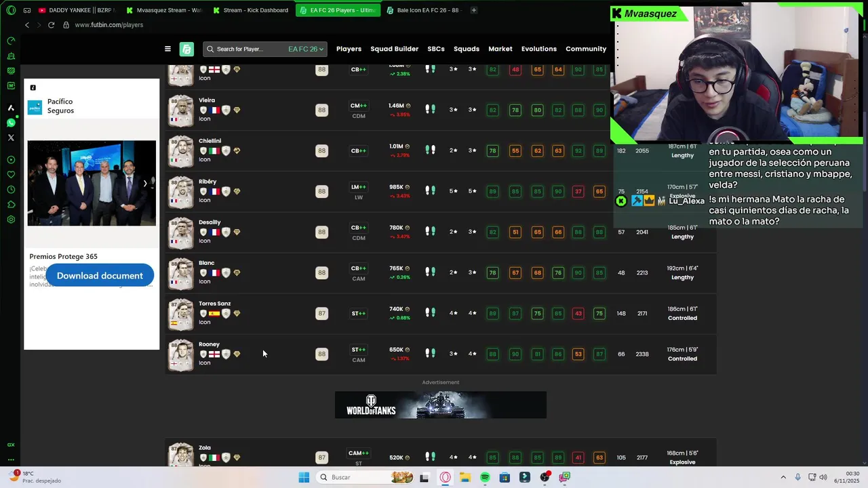This screenshot has width=868, height=488.
Task: Go back to the previous page
Action: tap(27, 25)
